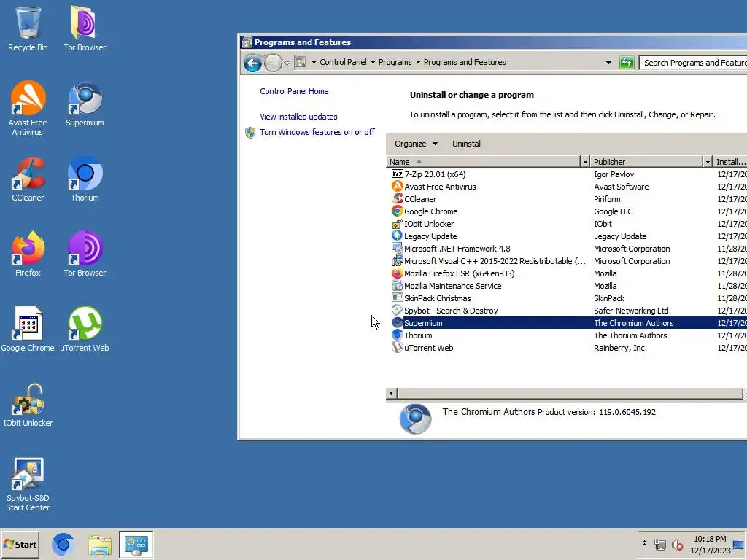Click the Legacy Update icon in the list

point(397,236)
